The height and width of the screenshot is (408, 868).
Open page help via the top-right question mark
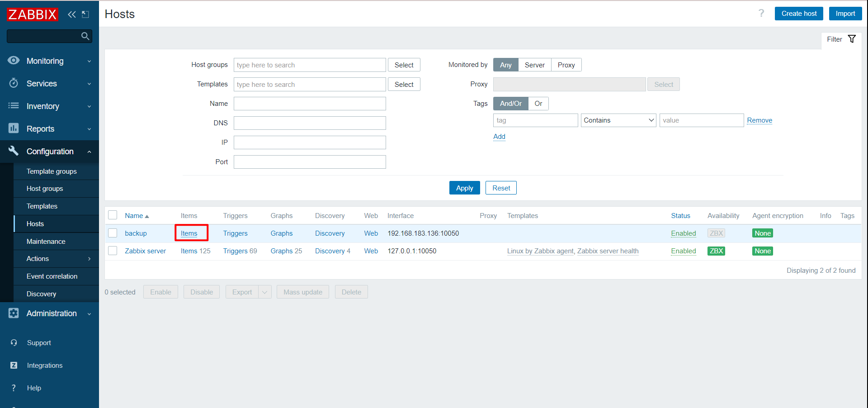[761, 13]
